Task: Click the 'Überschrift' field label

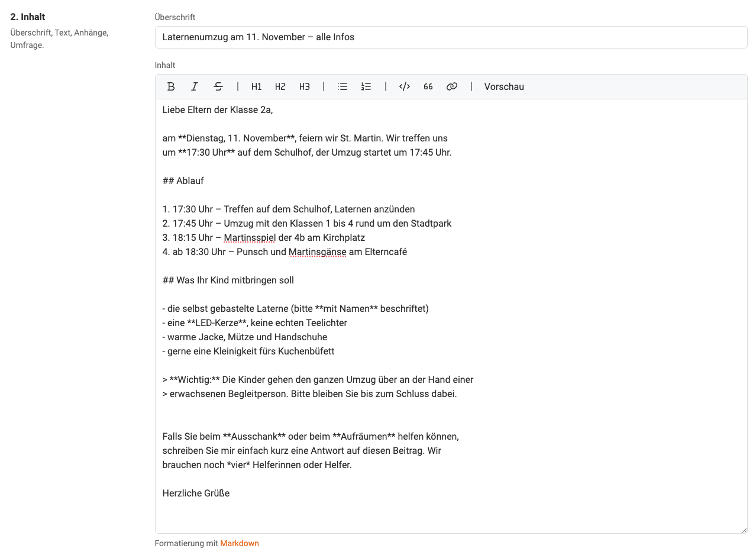Action: click(175, 17)
